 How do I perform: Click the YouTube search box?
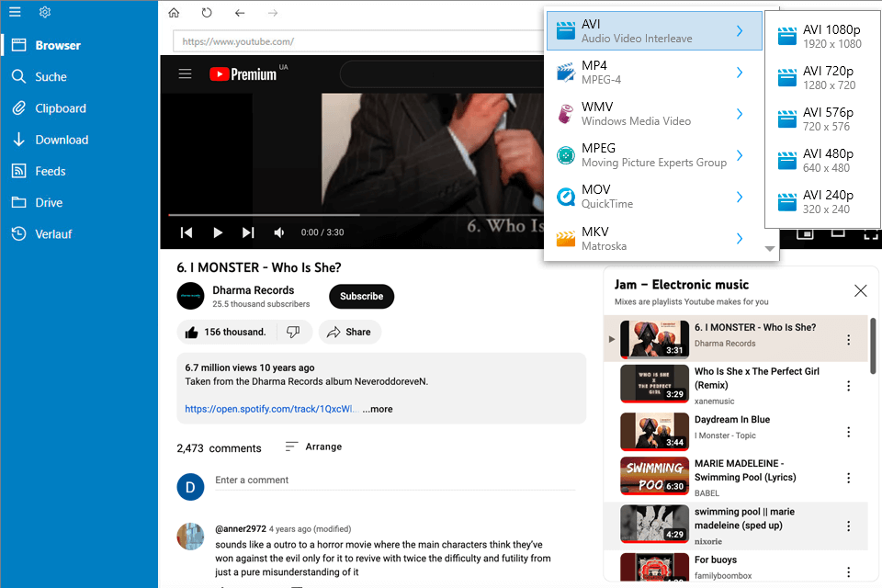(x=442, y=73)
